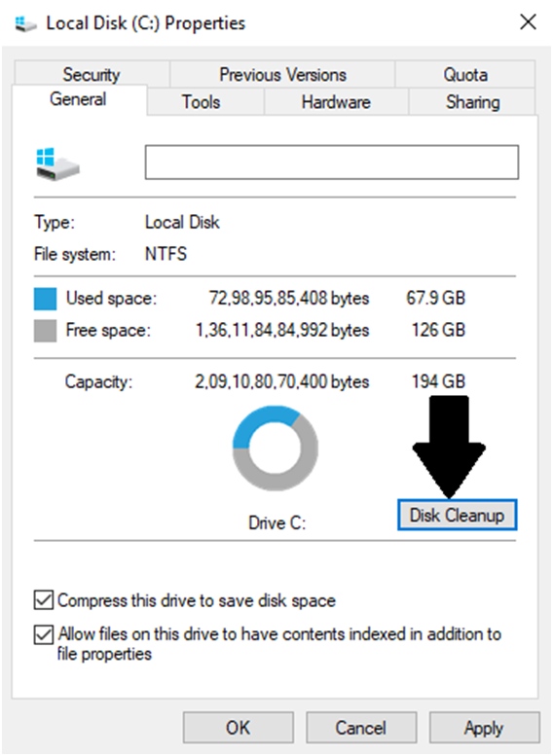Image resolution: width=553 pixels, height=756 pixels.
Task: Toggle Allow files on this drive to be indexed
Action: [x=44, y=634]
